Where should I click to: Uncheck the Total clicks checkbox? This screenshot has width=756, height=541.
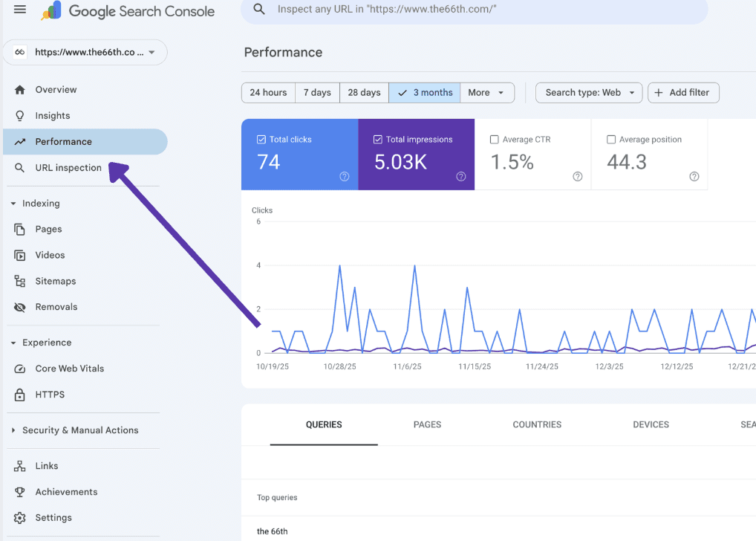coord(261,140)
